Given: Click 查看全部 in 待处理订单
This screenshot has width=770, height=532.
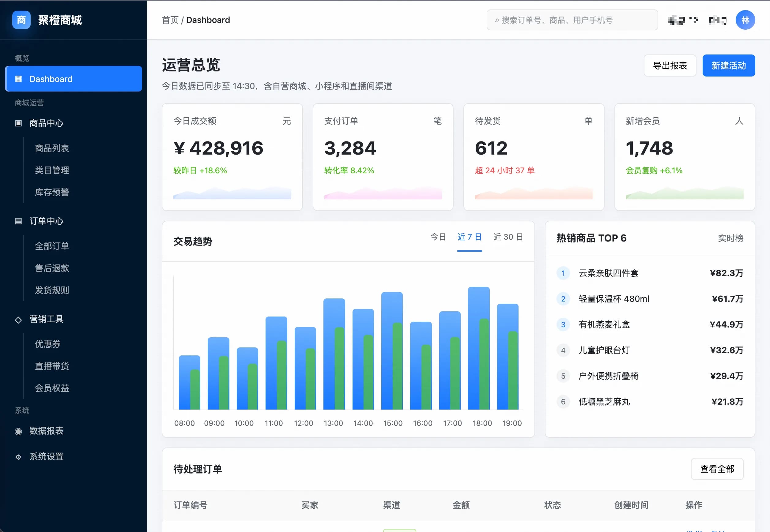Looking at the screenshot, I should (717, 469).
